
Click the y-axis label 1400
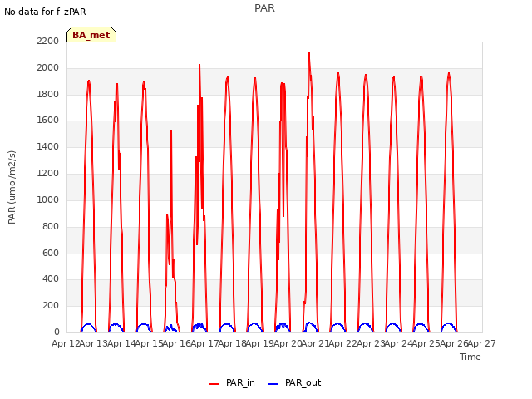point(48,147)
